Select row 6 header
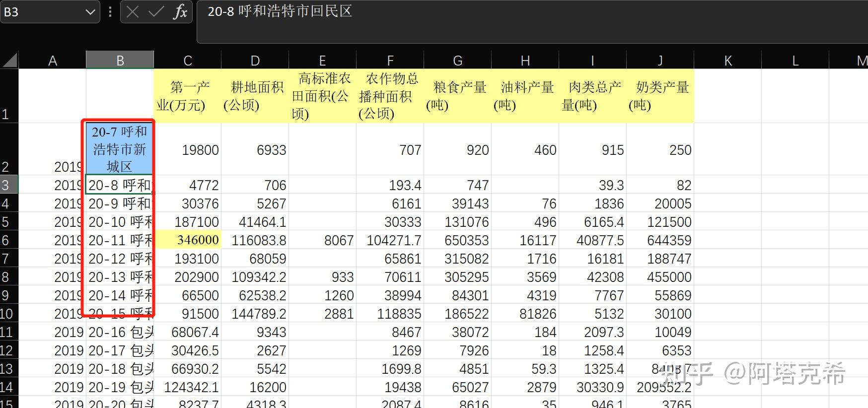The image size is (868, 408). tap(9, 240)
